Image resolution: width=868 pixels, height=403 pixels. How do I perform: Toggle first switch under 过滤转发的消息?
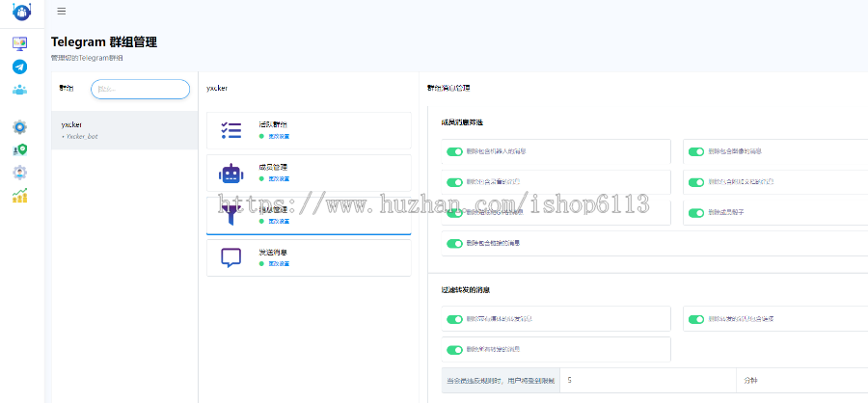point(454,319)
